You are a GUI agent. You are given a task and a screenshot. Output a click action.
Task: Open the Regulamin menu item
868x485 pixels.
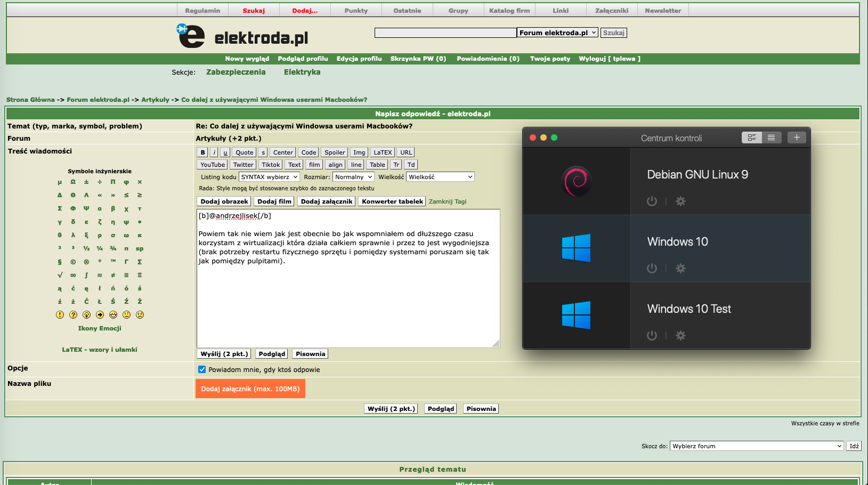pyautogui.click(x=202, y=11)
